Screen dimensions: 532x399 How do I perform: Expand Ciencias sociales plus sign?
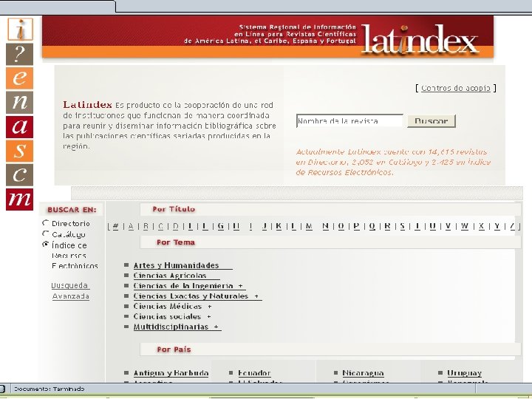pos(209,316)
